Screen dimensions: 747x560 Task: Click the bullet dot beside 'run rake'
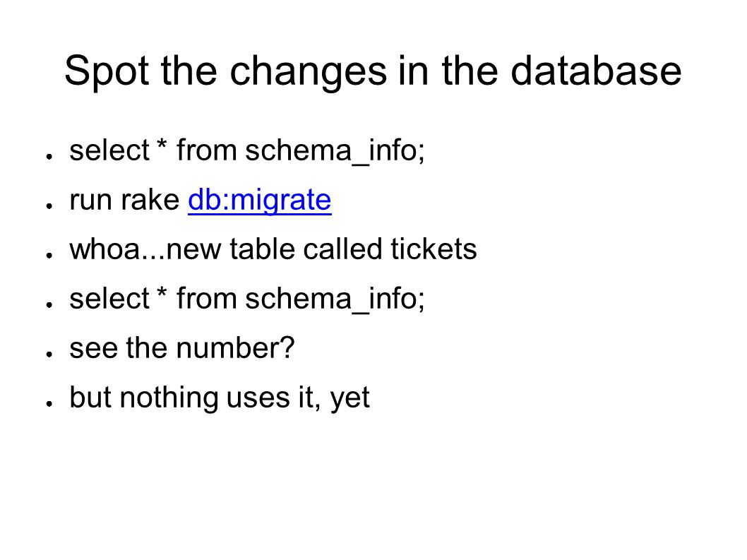click(x=49, y=205)
